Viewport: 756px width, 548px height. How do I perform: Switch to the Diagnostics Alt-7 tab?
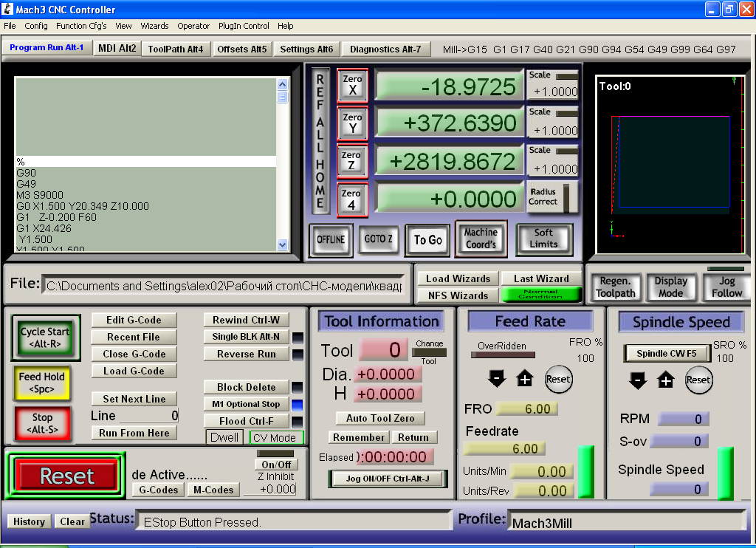[x=385, y=49]
